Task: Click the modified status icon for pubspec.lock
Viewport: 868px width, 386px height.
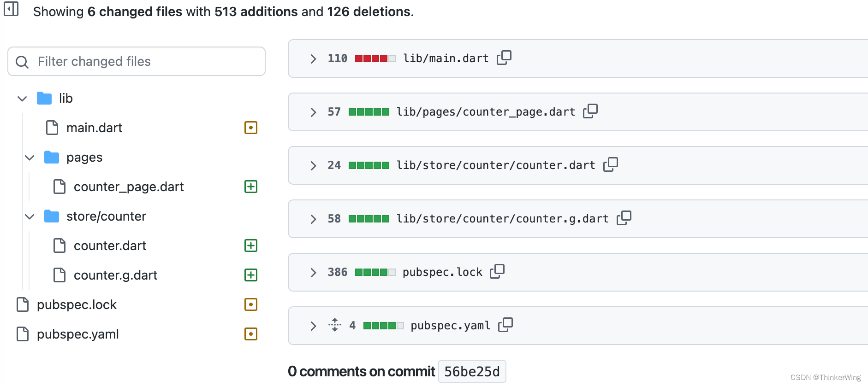Action: tap(251, 304)
